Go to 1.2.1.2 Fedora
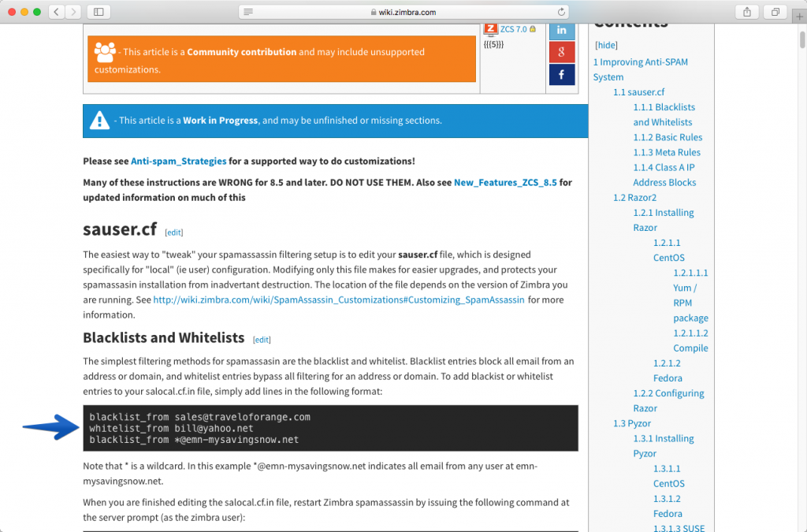Viewport: 807px width, 532px height. pyautogui.click(x=668, y=370)
